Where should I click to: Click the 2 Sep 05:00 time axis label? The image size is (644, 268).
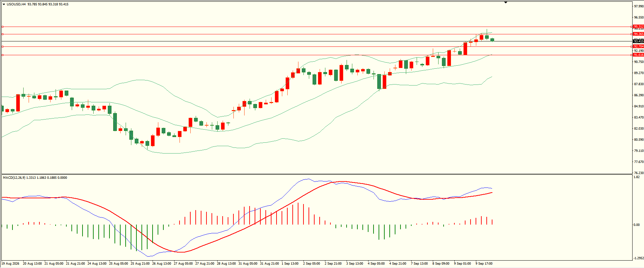[x=312, y=264]
